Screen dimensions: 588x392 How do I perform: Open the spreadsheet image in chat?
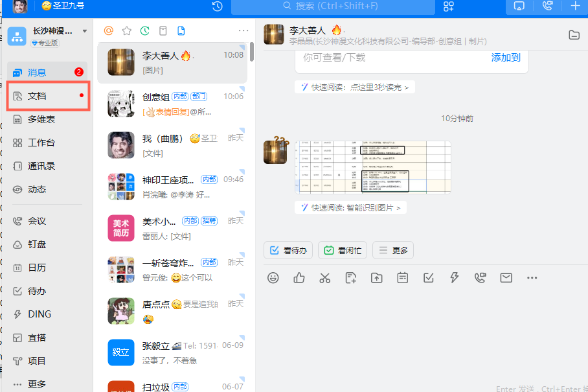[x=373, y=167]
